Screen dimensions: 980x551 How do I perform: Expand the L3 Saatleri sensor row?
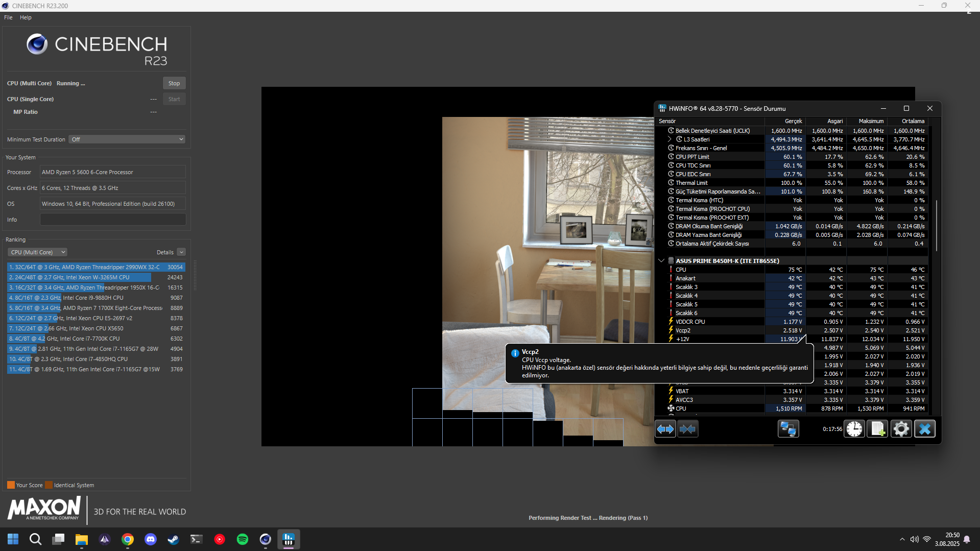pos(670,139)
